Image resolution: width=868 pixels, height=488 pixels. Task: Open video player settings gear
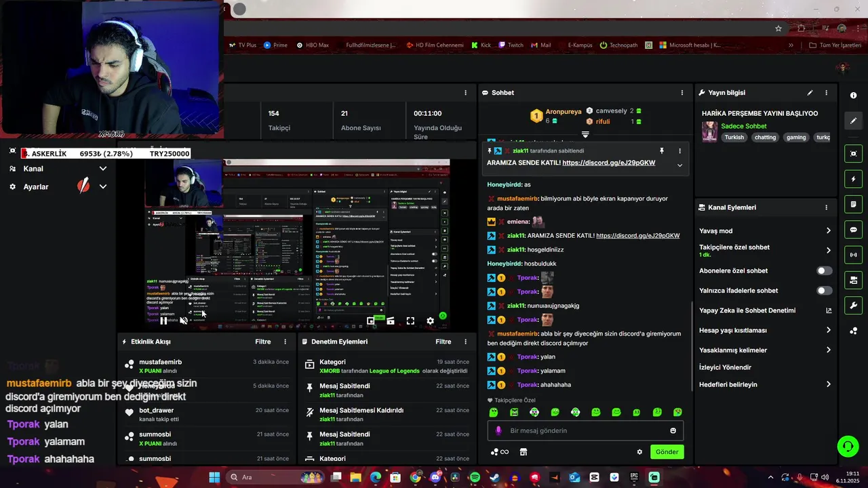[430, 321]
